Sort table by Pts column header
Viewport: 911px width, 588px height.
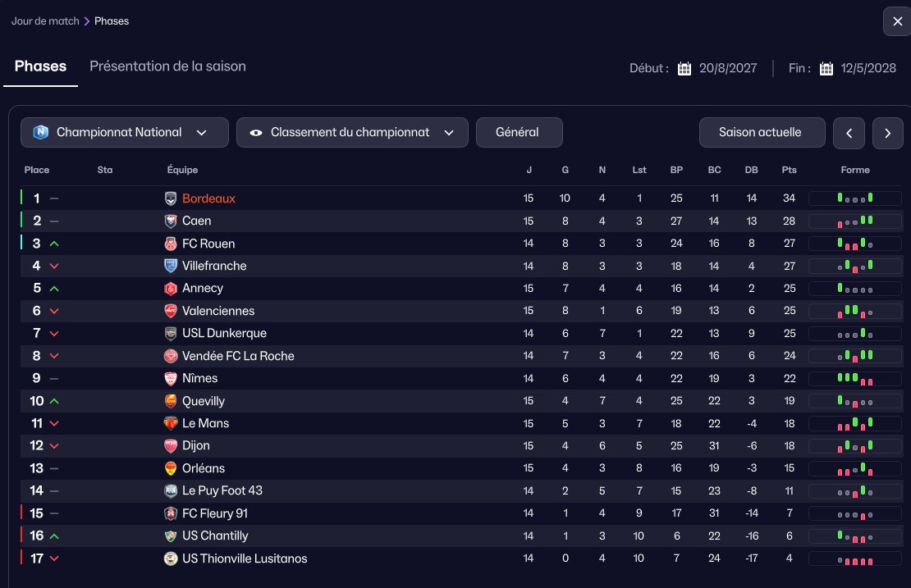click(x=789, y=170)
